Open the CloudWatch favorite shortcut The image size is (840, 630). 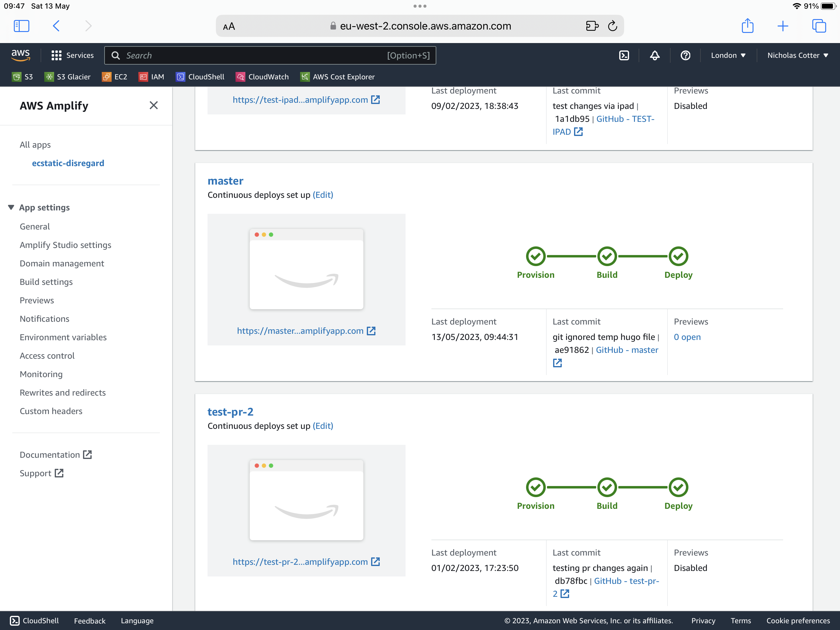262,77
